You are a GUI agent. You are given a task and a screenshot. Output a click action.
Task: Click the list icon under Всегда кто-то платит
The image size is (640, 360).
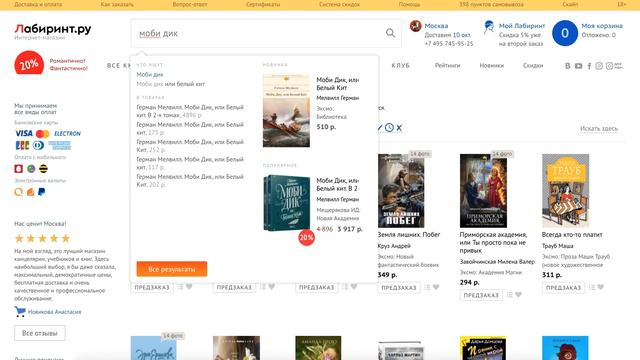click(x=592, y=287)
